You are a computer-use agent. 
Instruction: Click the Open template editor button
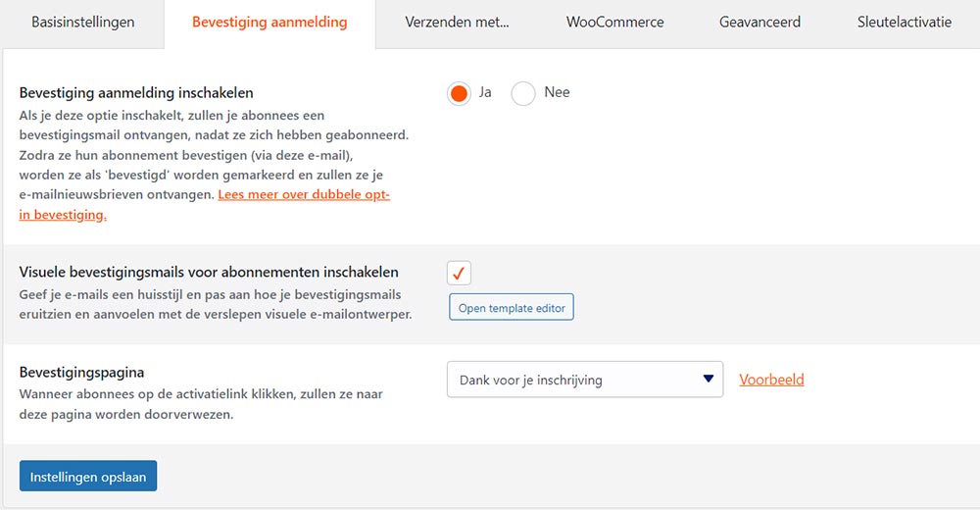click(x=512, y=308)
